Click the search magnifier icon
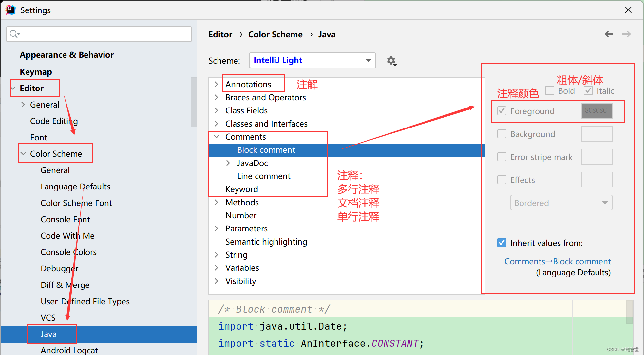This screenshot has width=644, height=355. point(14,34)
